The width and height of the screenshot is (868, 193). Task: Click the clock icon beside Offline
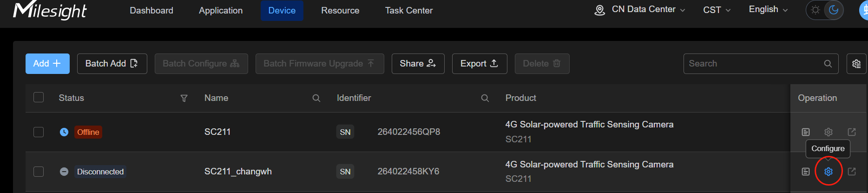(x=64, y=132)
